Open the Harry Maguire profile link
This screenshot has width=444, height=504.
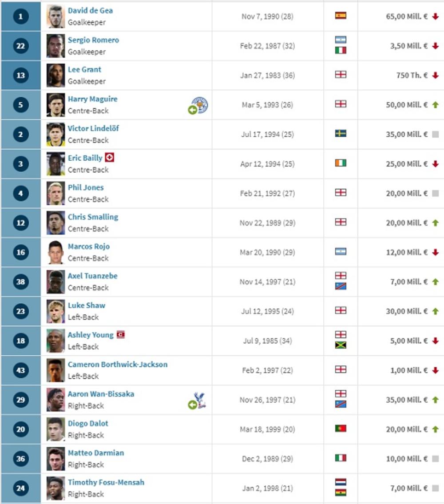point(92,99)
